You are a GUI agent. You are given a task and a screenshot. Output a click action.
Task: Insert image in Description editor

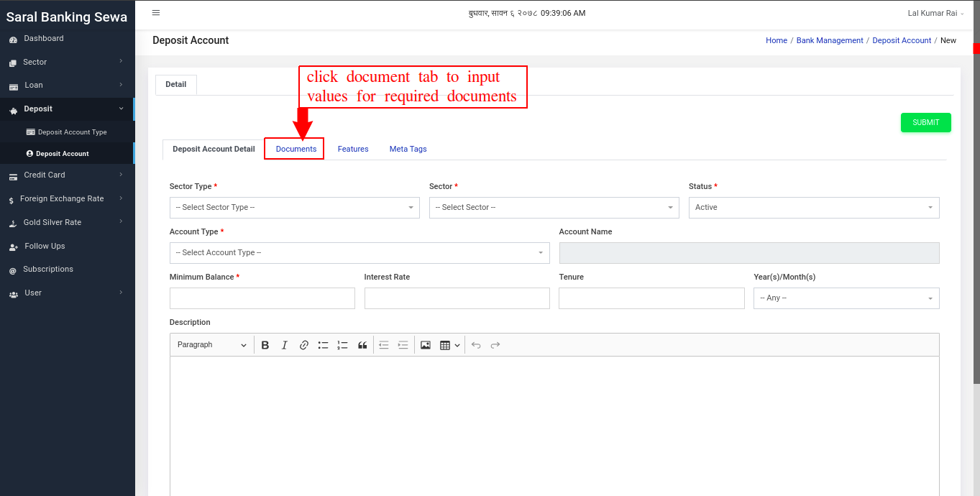(x=426, y=345)
